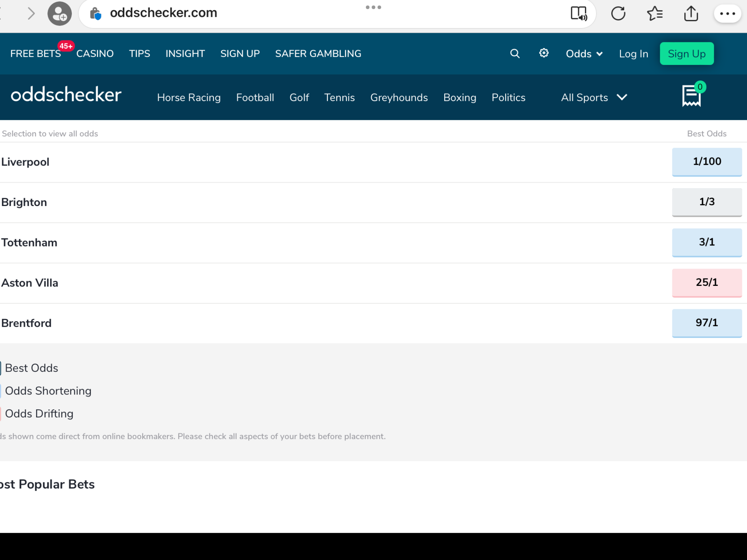
Task: Select Tennis in sports nav
Action: tap(339, 97)
